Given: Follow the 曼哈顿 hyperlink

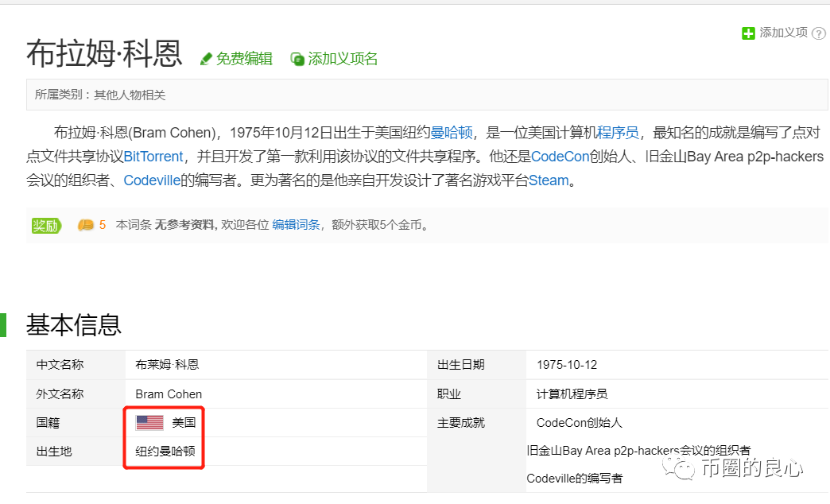Looking at the screenshot, I should (x=452, y=132).
